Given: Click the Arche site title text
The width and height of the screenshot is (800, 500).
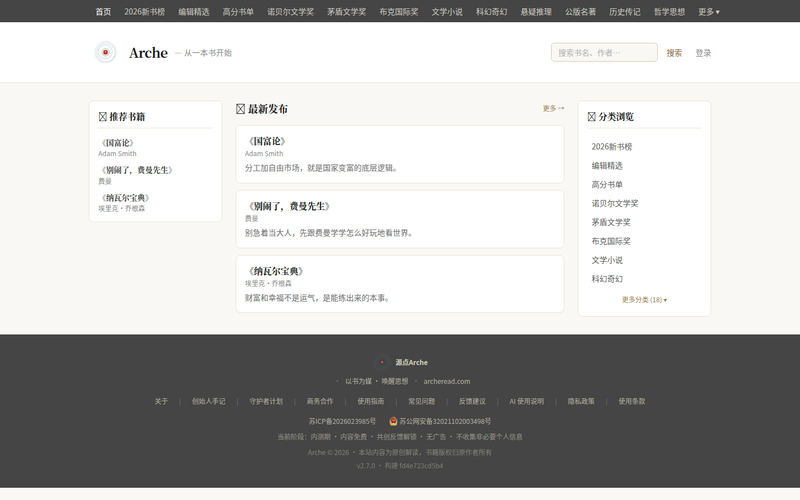Looking at the screenshot, I should (148, 53).
